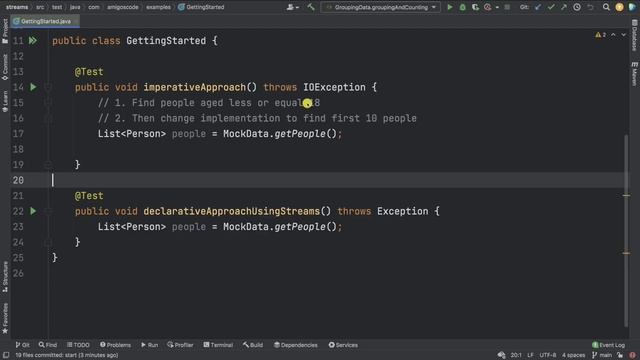Open Search Everywhere magnifier icon
Image resolution: width=640 pixels, height=360 pixels.
[x=606, y=7]
